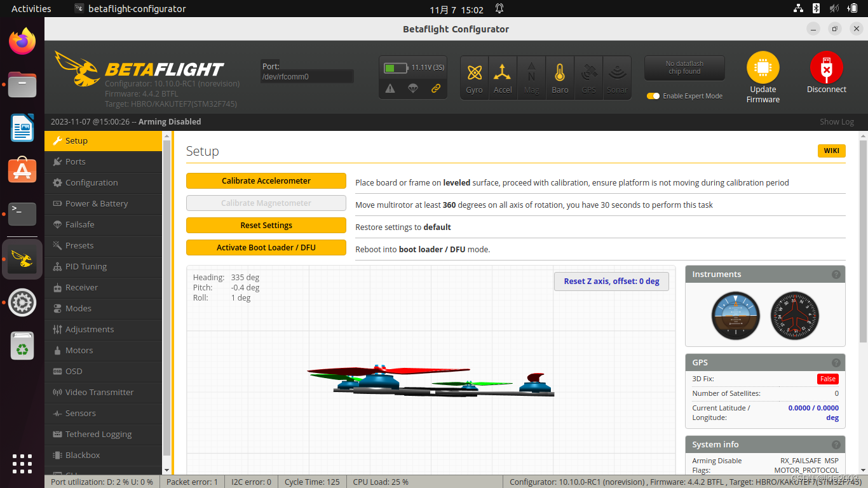Click Activate Boot Loader / DFU button
Viewport: 868px width, 488px height.
click(x=266, y=248)
